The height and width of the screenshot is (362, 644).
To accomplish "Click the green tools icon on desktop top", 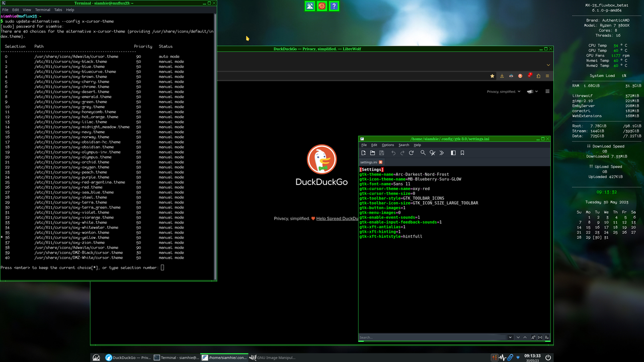I will pyautogui.click(x=310, y=6).
